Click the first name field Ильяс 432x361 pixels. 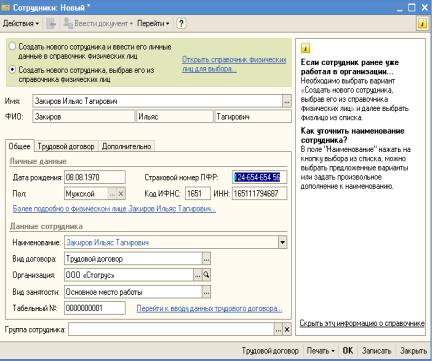click(175, 117)
